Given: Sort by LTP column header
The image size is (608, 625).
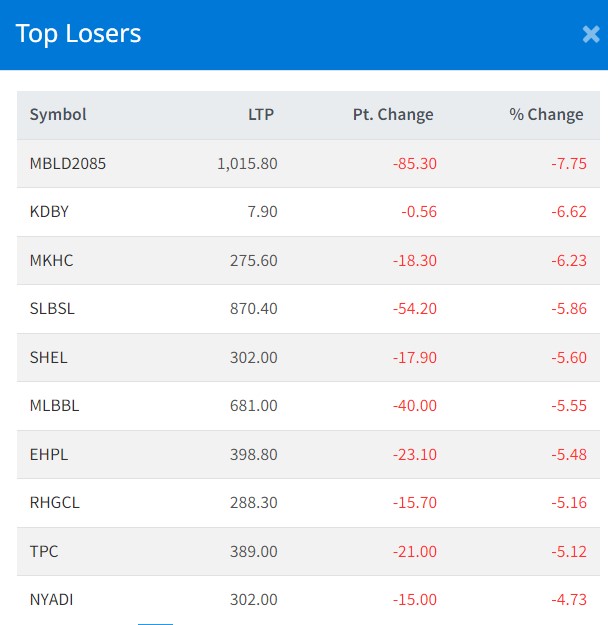Looking at the screenshot, I should pos(261,114).
